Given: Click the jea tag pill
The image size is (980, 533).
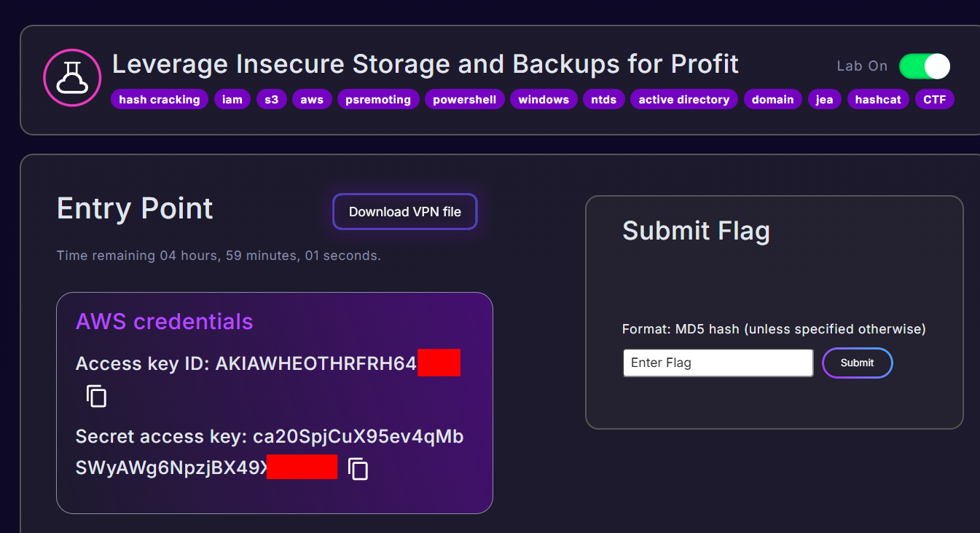Looking at the screenshot, I should point(825,100).
